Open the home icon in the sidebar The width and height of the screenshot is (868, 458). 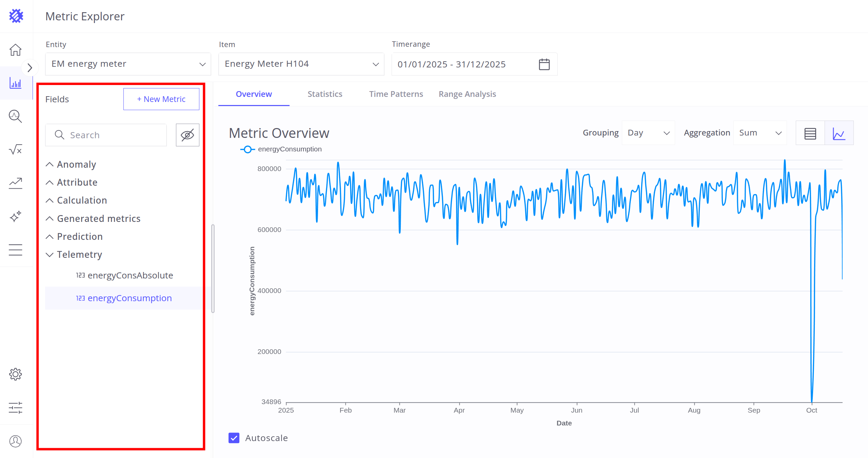coord(16,50)
